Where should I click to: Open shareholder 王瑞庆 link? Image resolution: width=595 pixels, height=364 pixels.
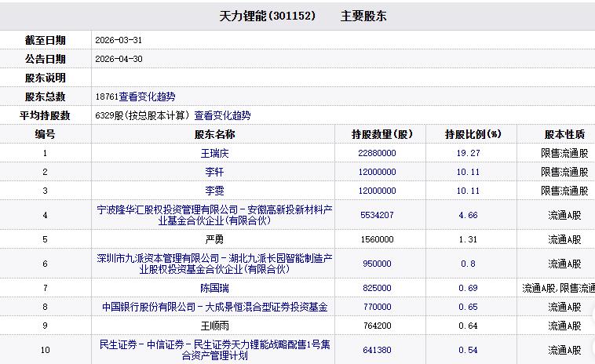(215, 153)
